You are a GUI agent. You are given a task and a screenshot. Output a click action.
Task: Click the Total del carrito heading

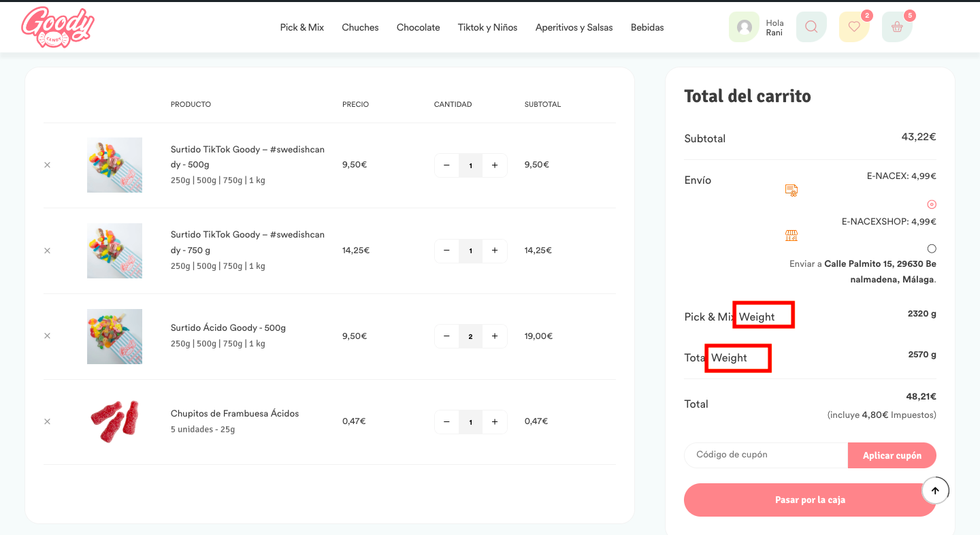[747, 96]
